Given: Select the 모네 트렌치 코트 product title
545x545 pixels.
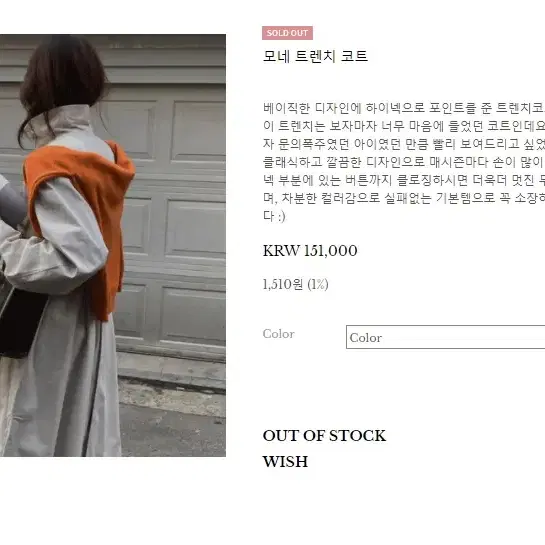Looking at the screenshot, I should point(315,56).
